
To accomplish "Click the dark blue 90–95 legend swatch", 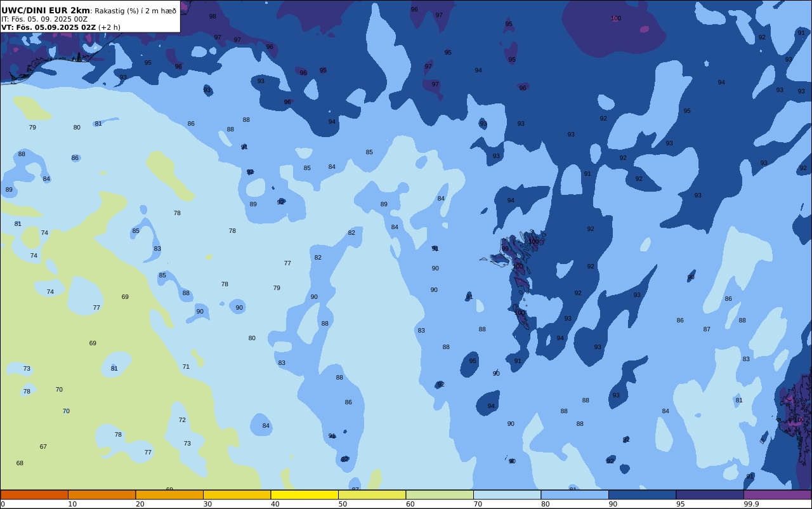I will pyautogui.click(x=642, y=494).
